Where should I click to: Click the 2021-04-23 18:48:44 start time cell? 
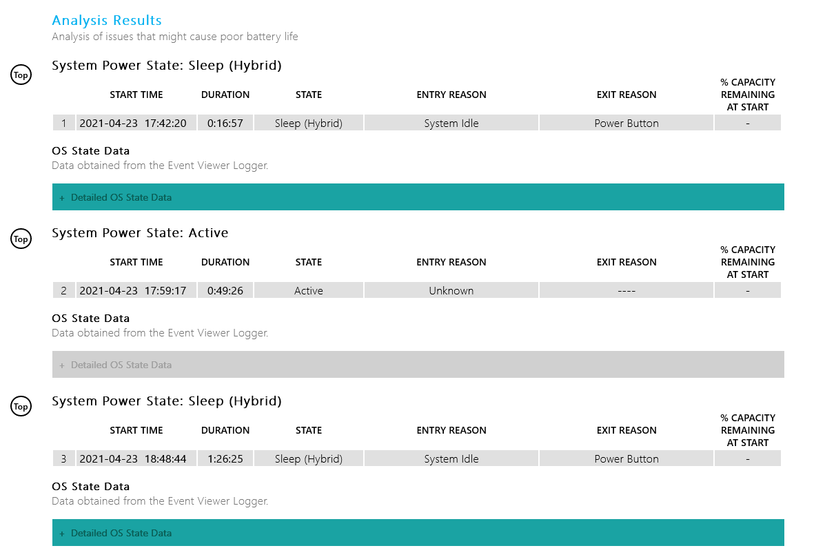point(136,459)
